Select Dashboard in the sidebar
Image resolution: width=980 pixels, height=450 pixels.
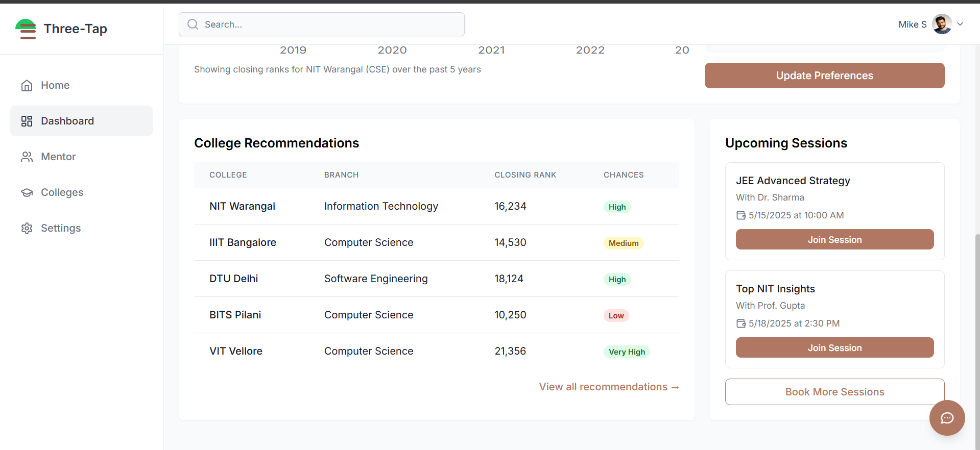pos(81,121)
